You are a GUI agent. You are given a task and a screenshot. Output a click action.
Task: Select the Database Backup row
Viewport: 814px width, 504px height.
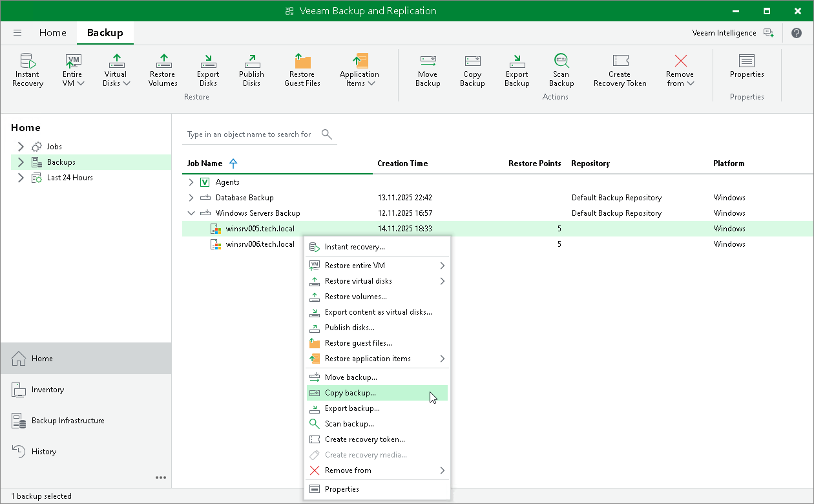tap(497, 198)
